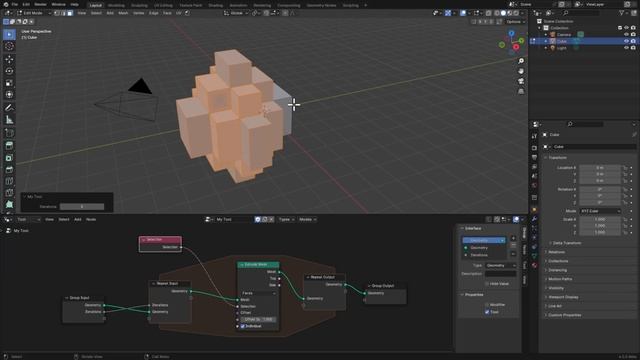Click the zoom magnifier in viewport navigation

coord(521,61)
